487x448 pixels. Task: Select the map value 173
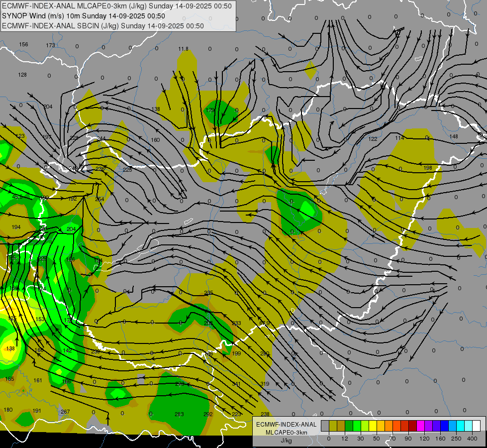pyautogui.click(x=50, y=45)
